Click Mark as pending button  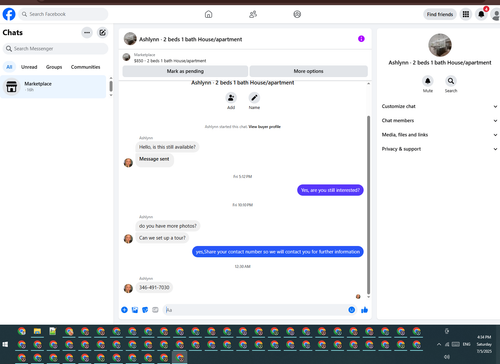click(x=185, y=71)
